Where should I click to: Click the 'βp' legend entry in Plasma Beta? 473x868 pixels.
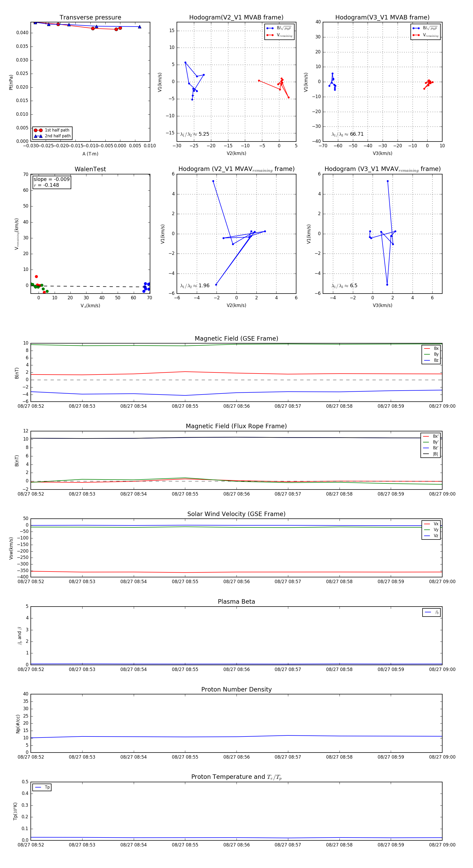click(x=437, y=612)
